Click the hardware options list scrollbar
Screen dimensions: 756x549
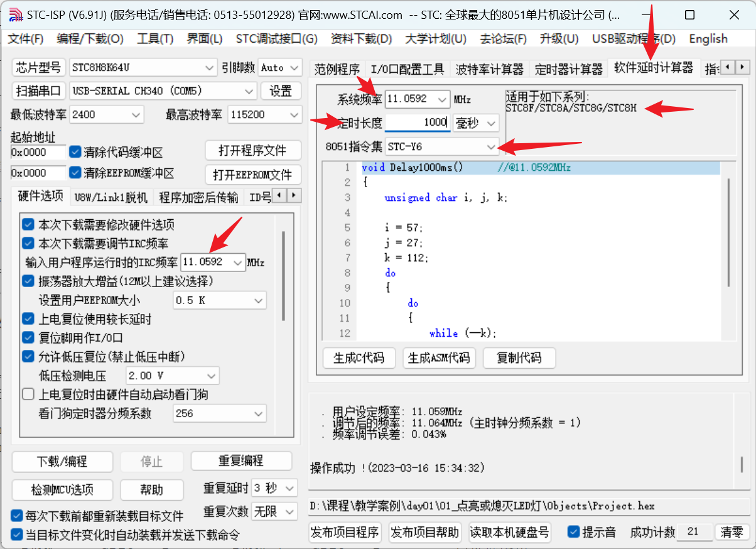point(283,276)
